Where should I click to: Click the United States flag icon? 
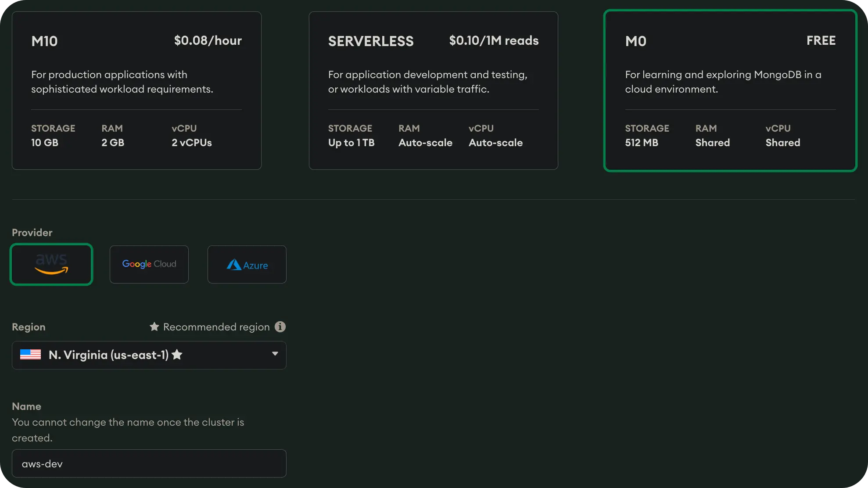[31, 355]
